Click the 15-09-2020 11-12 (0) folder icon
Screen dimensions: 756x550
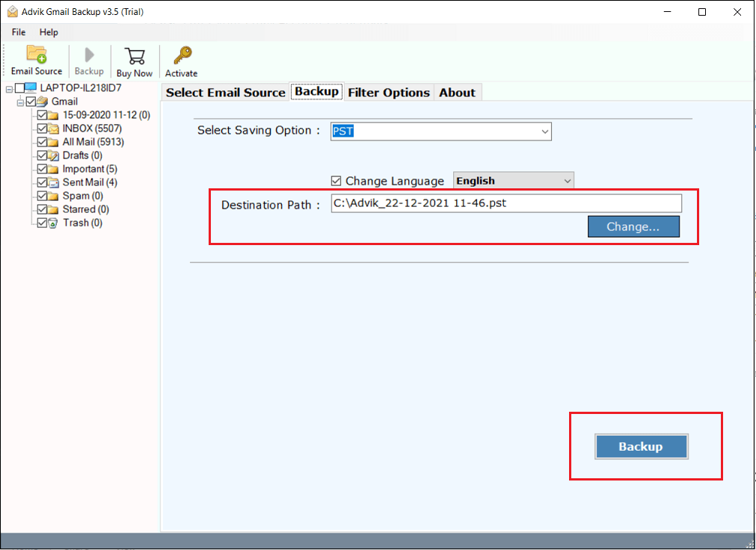point(54,115)
